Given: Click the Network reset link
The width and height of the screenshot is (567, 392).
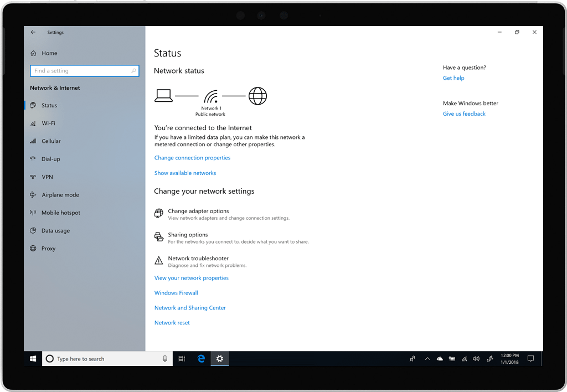Looking at the screenshot, I should click(x=172, y=323).
